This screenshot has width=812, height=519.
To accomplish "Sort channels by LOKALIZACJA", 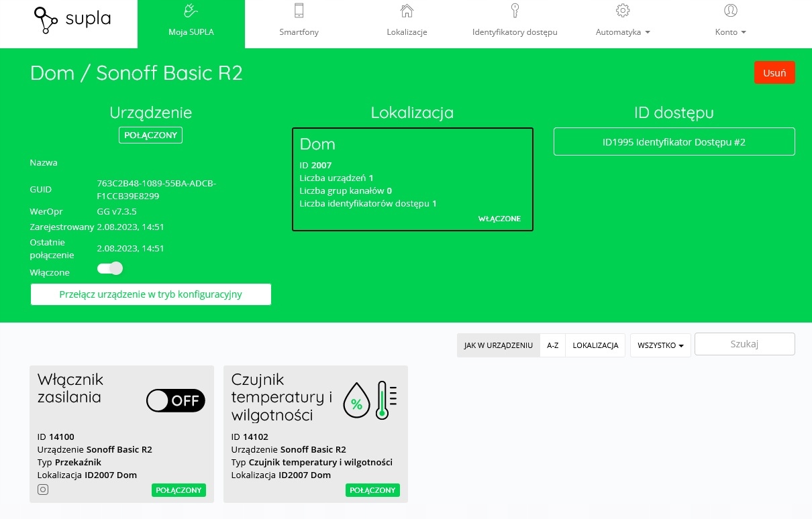I will (595, 345).
